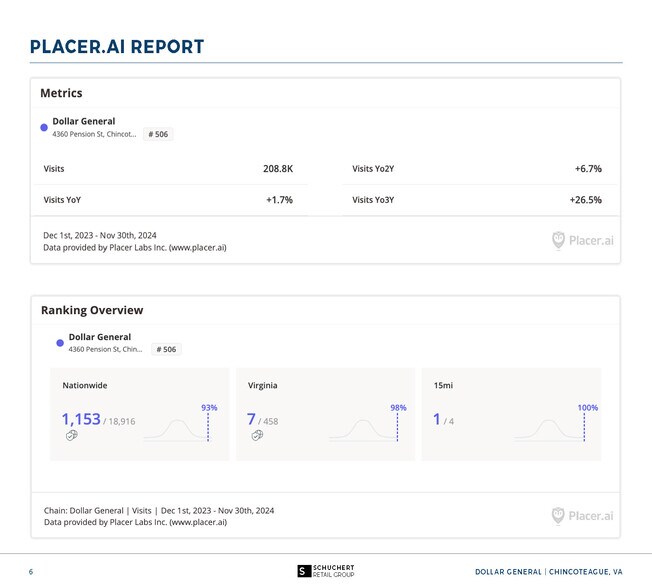Open the Nationwide ranking tile

click(x=139, y=414)
